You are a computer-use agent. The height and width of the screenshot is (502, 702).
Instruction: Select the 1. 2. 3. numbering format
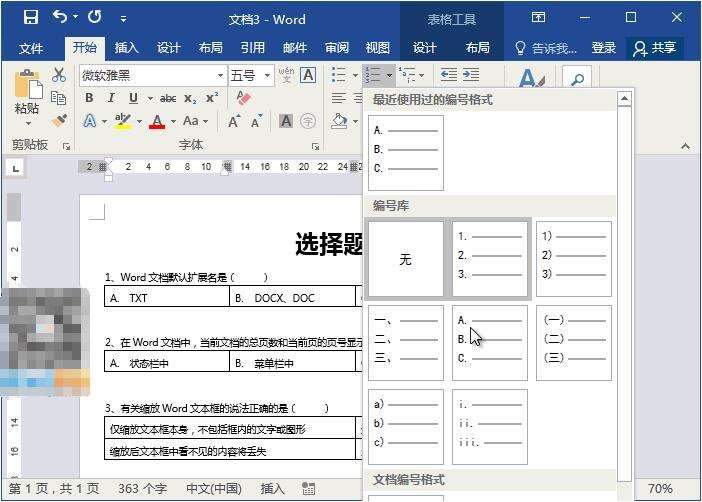click(490, 259)
